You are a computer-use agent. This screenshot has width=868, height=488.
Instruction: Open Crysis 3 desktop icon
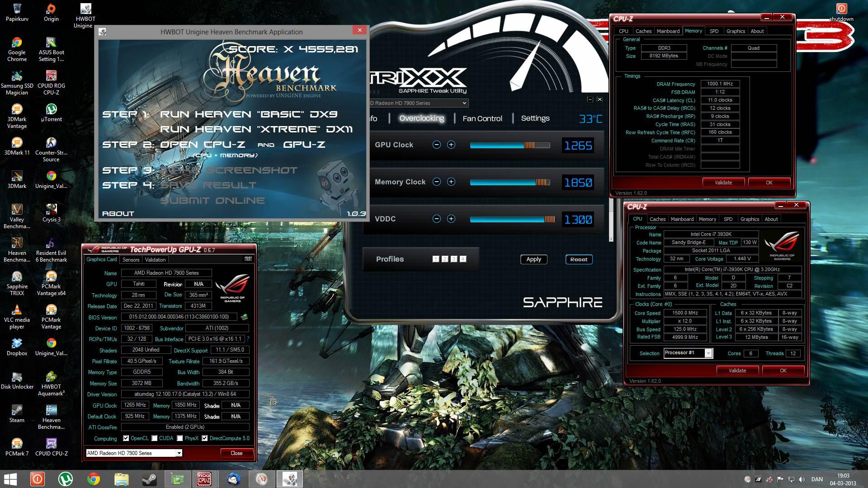click(x=51, y=213)
